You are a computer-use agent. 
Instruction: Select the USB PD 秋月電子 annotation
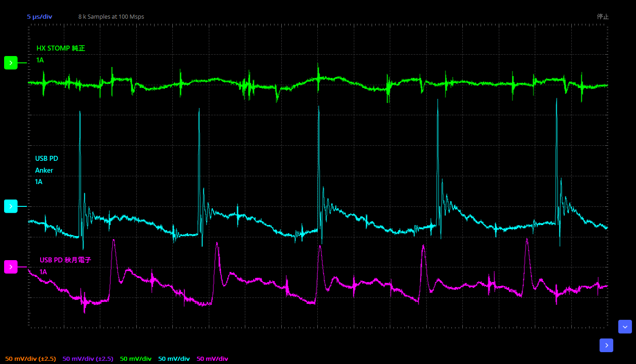[x=65, y=260]
